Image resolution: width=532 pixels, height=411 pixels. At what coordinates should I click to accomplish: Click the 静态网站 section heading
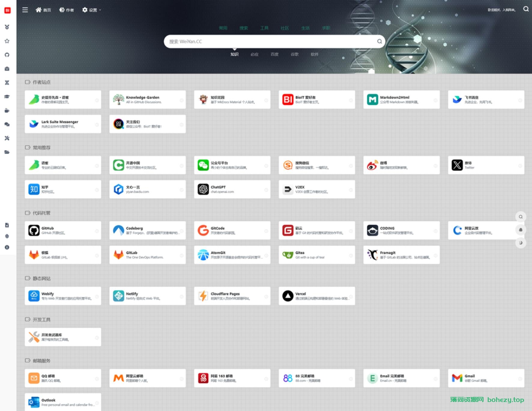(x=41, y=279)
